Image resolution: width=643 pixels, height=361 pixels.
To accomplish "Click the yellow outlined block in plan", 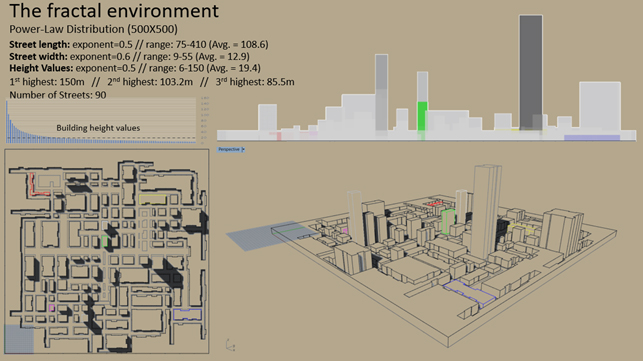I will tap(153, 199).
